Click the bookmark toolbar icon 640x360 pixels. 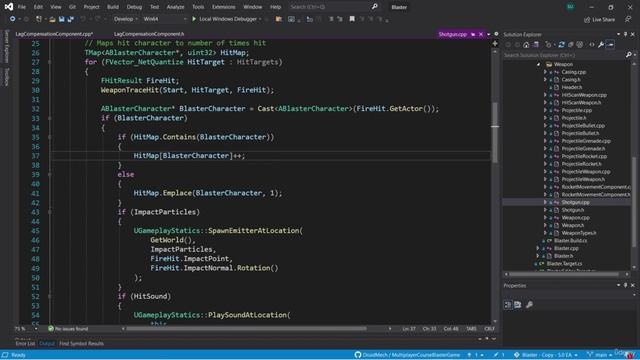352,19
